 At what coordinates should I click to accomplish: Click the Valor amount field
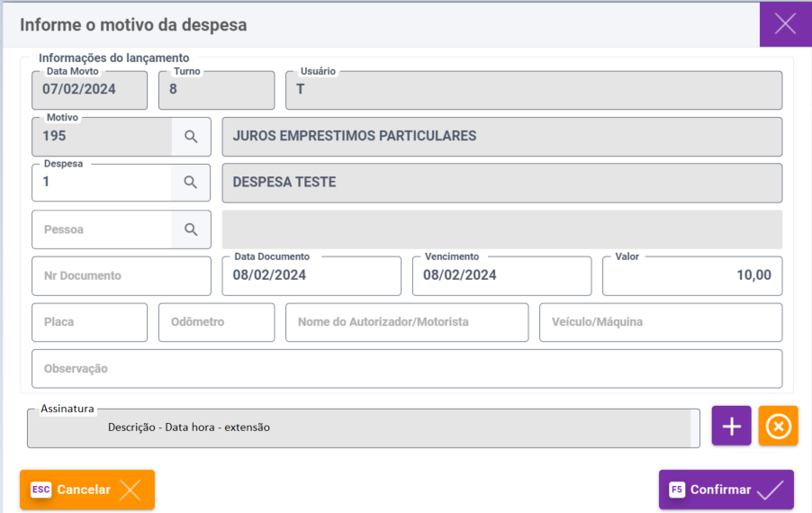point(691,276)
